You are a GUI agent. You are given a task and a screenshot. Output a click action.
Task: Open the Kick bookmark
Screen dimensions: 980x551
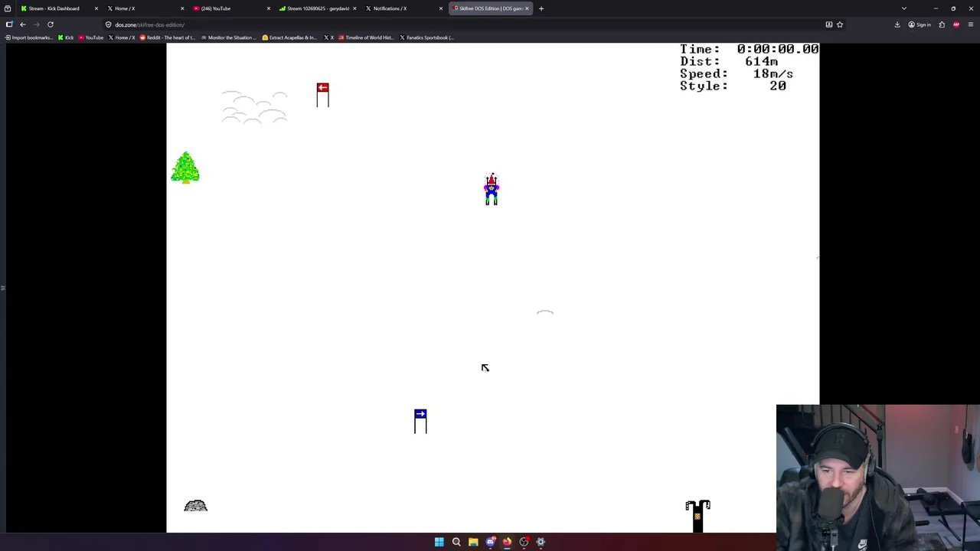click(66, 37)
